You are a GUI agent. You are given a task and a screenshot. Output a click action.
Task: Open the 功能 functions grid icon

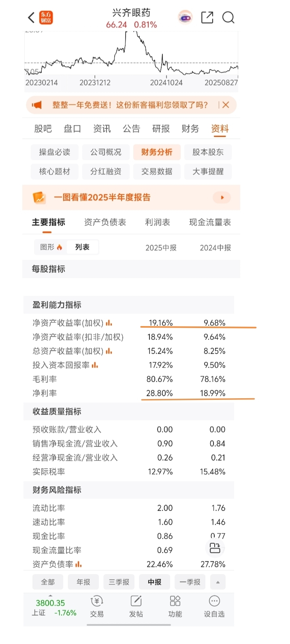tap(175, 601)
